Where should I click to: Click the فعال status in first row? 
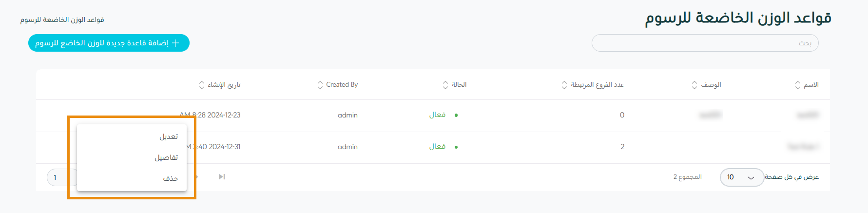coord(437,115)
